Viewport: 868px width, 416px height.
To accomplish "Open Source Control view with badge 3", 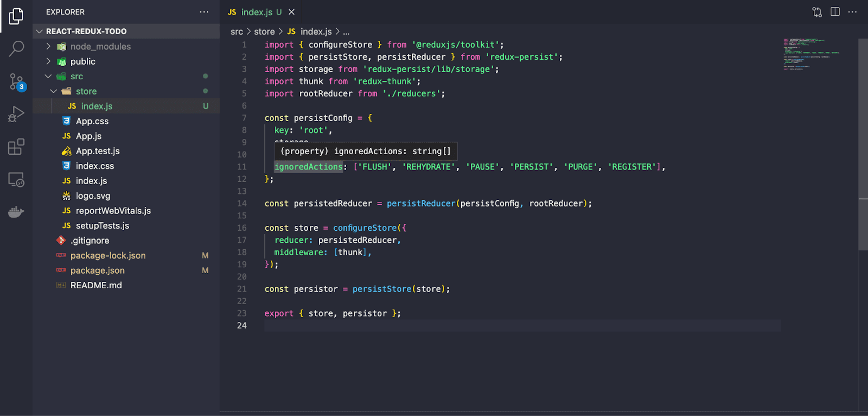I will tap(16, 82).
